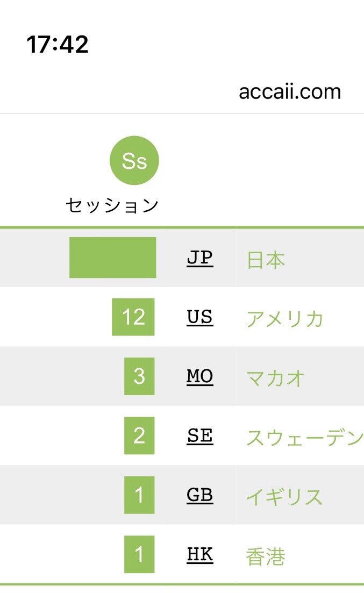Click the アメリカ country name
Image resolution: width=364 pixels, height=593 pixels.
(x=284, y=319)
